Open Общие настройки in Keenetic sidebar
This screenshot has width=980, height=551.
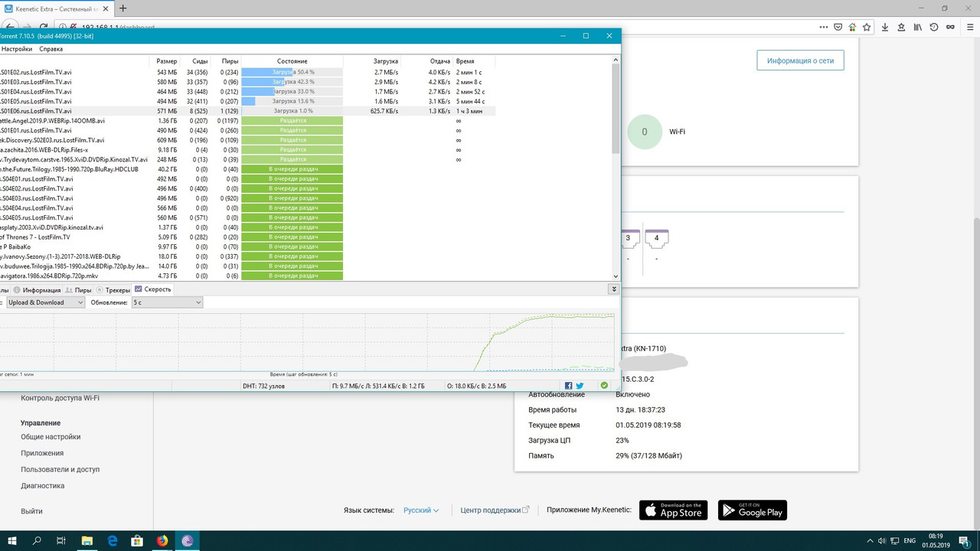pos(51,437)
